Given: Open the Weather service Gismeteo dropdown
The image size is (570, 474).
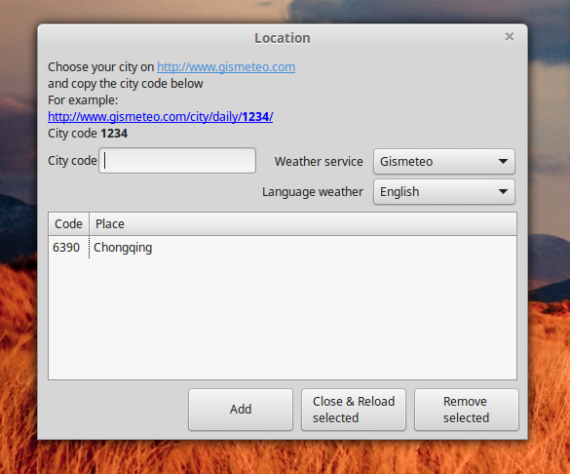Looking at the screenshot, I should (444, 161).
